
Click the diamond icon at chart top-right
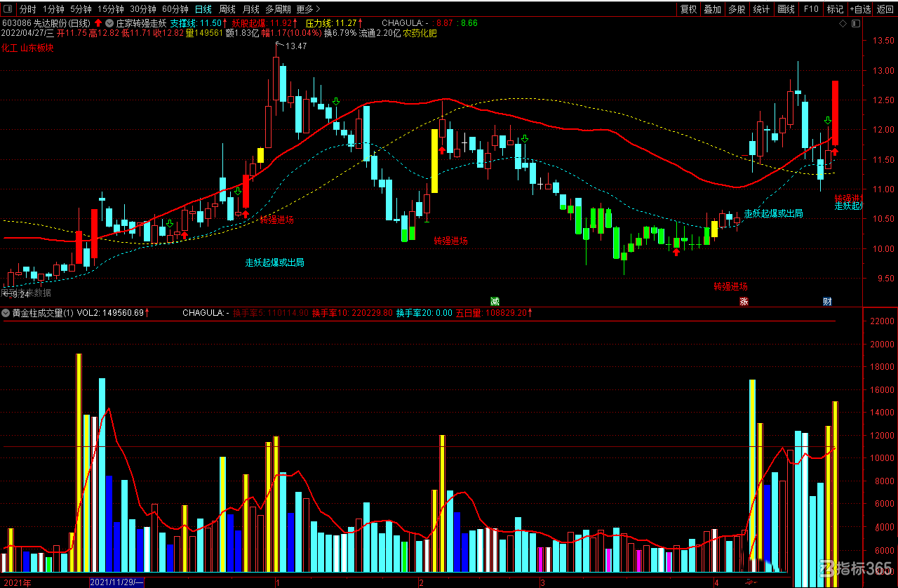pyautogui.click(x=843, y=23)
